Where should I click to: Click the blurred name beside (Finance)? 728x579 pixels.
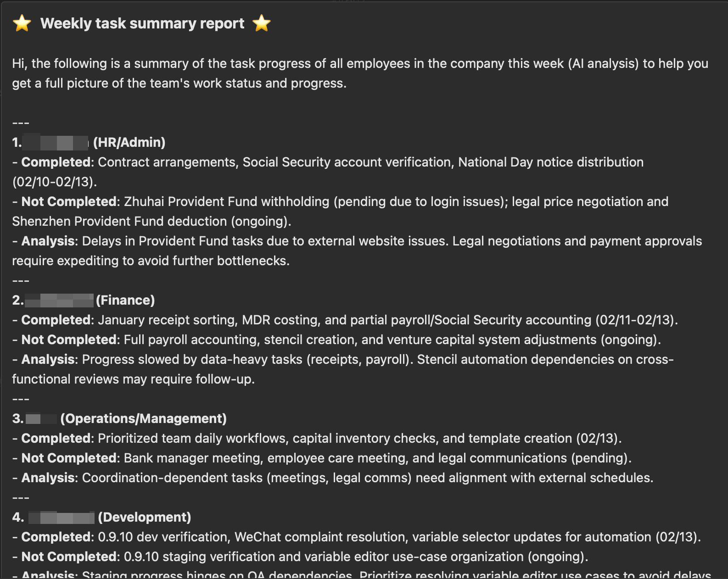(59, 301)
